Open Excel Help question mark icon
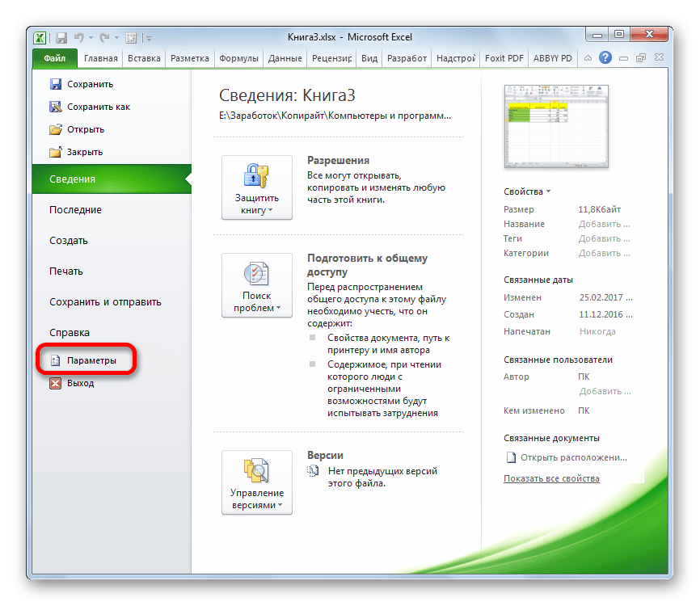Image resolution: width=700 pixels, height=606 pixels. point(605,57)
